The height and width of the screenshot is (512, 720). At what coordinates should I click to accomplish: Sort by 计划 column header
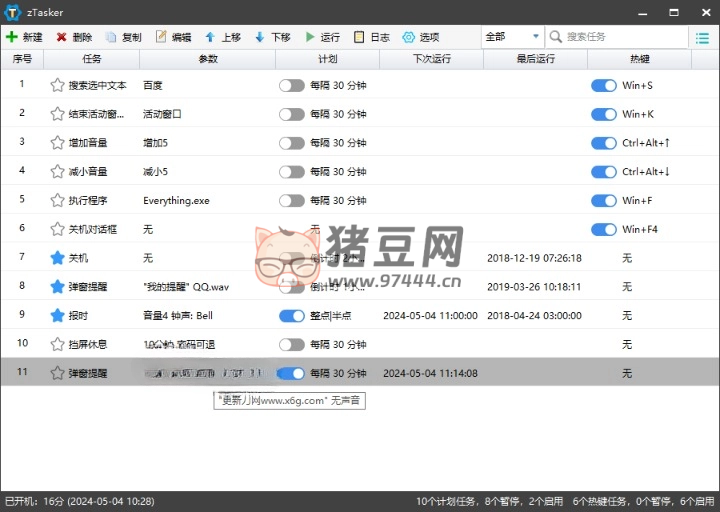point(327,59)
